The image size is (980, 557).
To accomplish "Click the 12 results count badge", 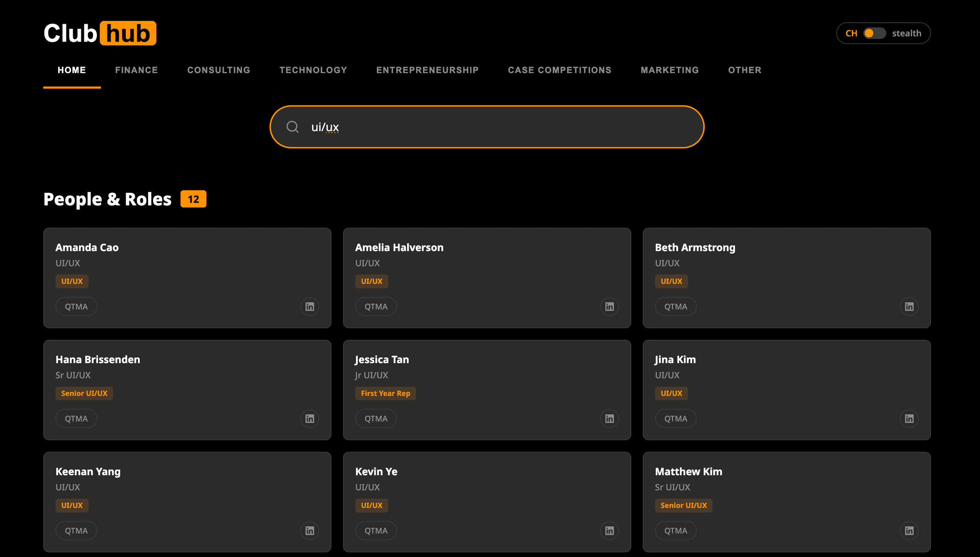I will pos(194,199).
